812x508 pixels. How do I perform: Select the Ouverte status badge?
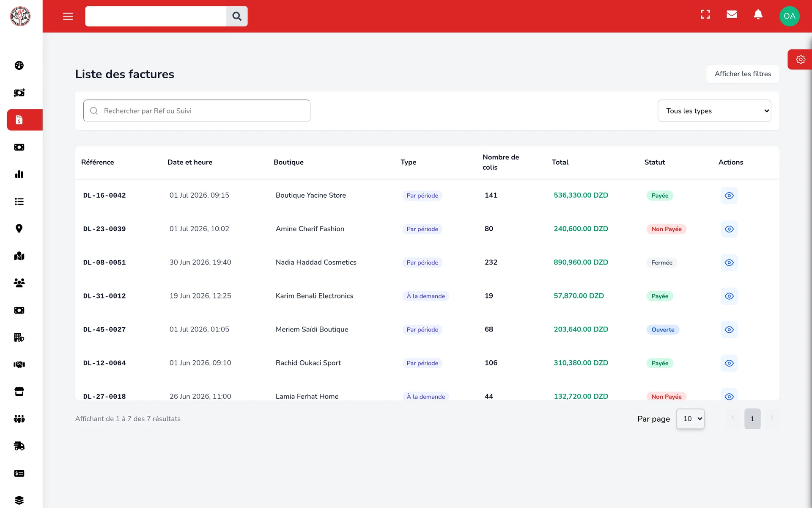point(663,330)
